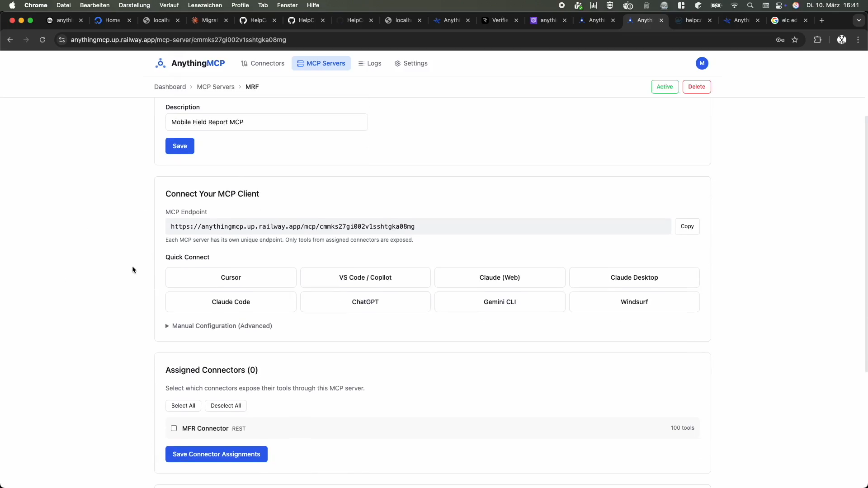Click the MCP Servers breadcrumb link

click(x=216, y=87)
